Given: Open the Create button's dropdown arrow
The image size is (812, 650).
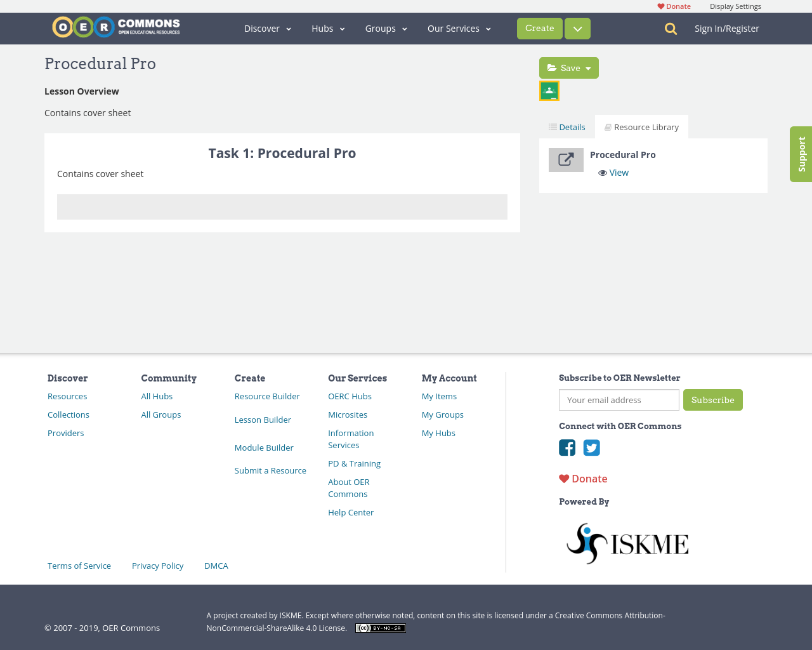Looking at the screenshot, I should (577, 28).
